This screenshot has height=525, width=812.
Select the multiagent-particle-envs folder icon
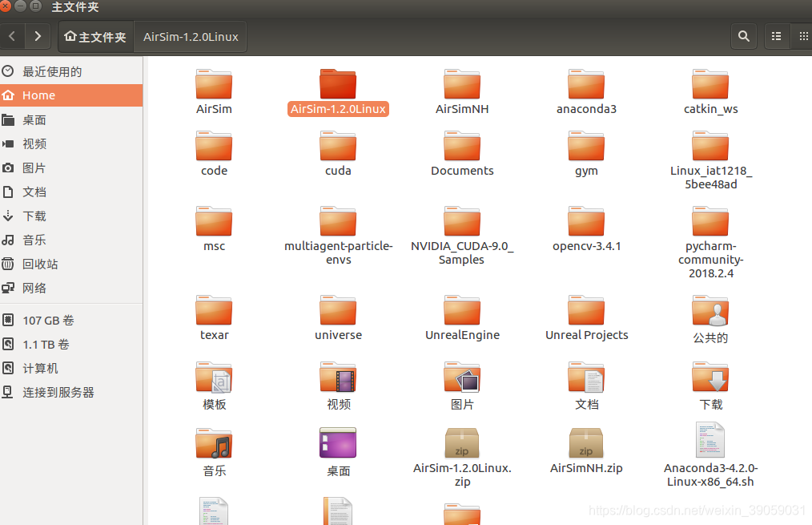click(x=338, y=221)
